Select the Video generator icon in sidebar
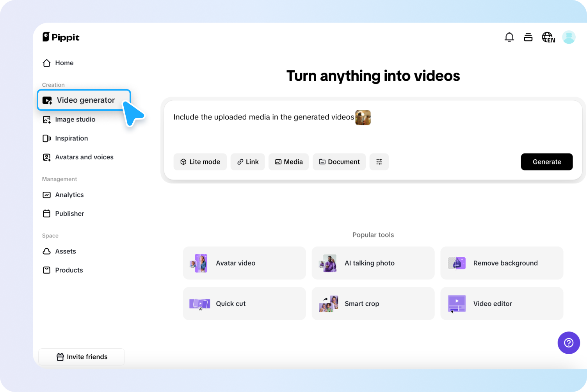 pyautogui.click(x=47, y=100)
